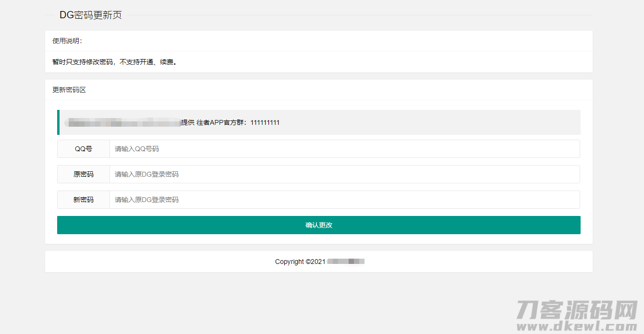Click the official group number 111111111
This screenshot has height=334, width=644.
265,122
